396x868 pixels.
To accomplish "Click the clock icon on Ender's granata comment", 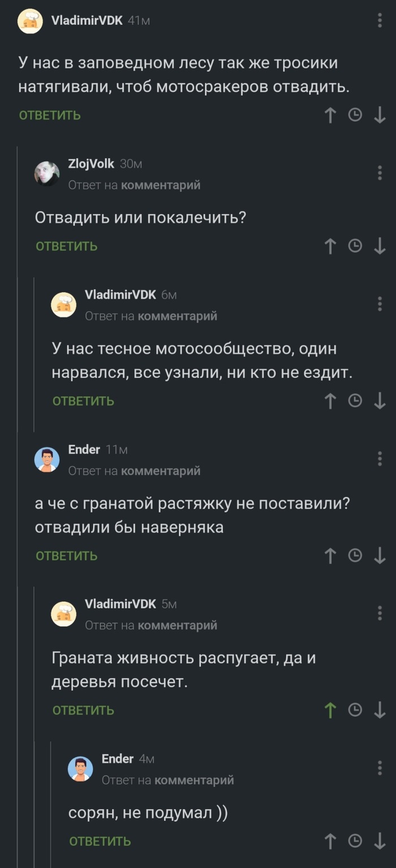I will coord(355,555).
